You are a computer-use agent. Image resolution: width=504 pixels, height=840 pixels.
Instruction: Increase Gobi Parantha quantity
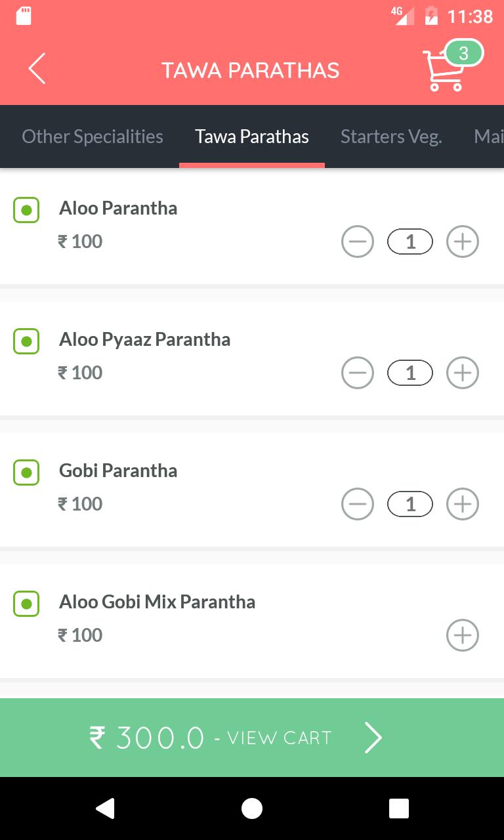coord(463,504)
